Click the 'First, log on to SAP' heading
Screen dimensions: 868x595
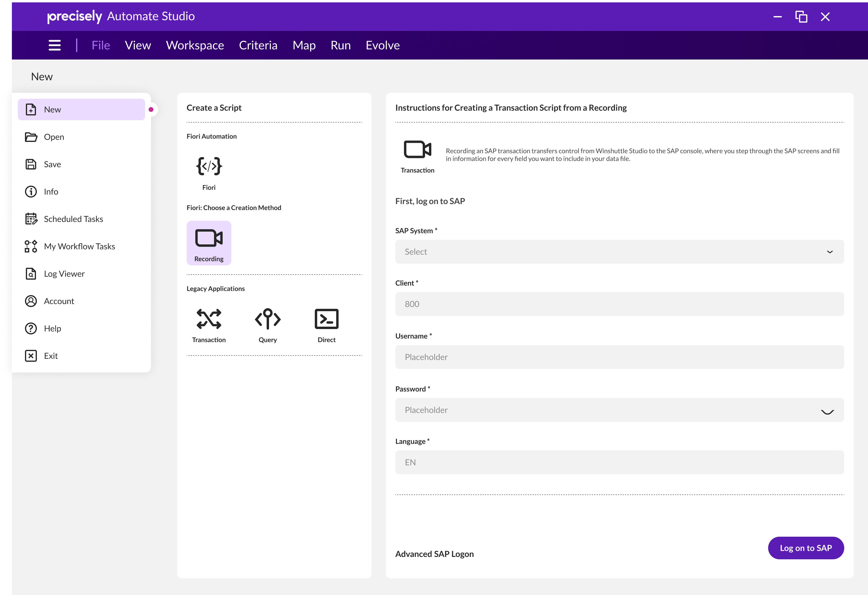click(x=430, y=201)
